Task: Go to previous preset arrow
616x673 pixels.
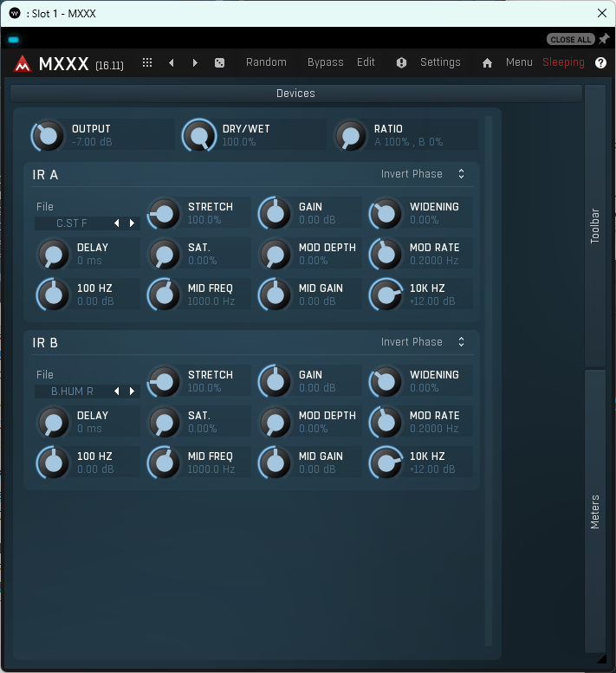Action: 172,62
